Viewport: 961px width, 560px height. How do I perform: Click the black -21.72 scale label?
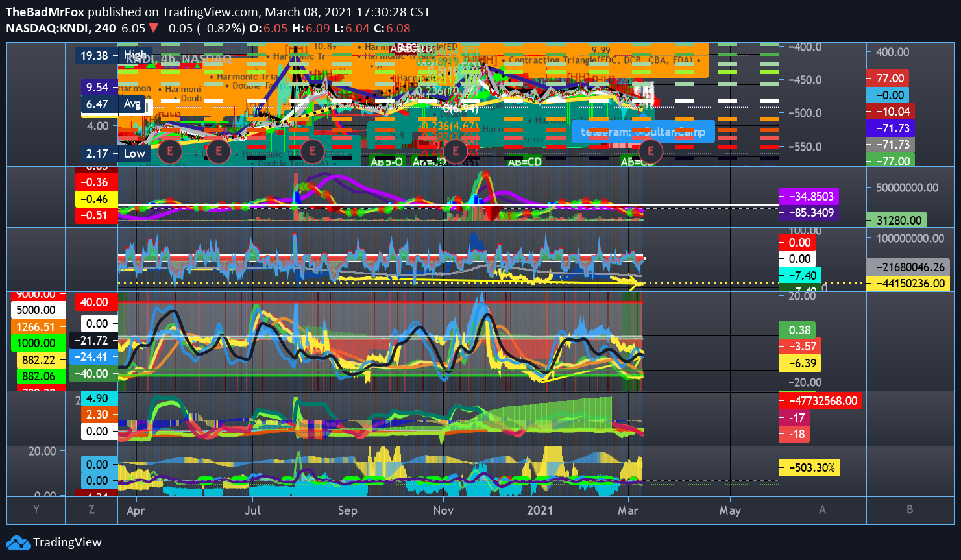coord(95,340)
